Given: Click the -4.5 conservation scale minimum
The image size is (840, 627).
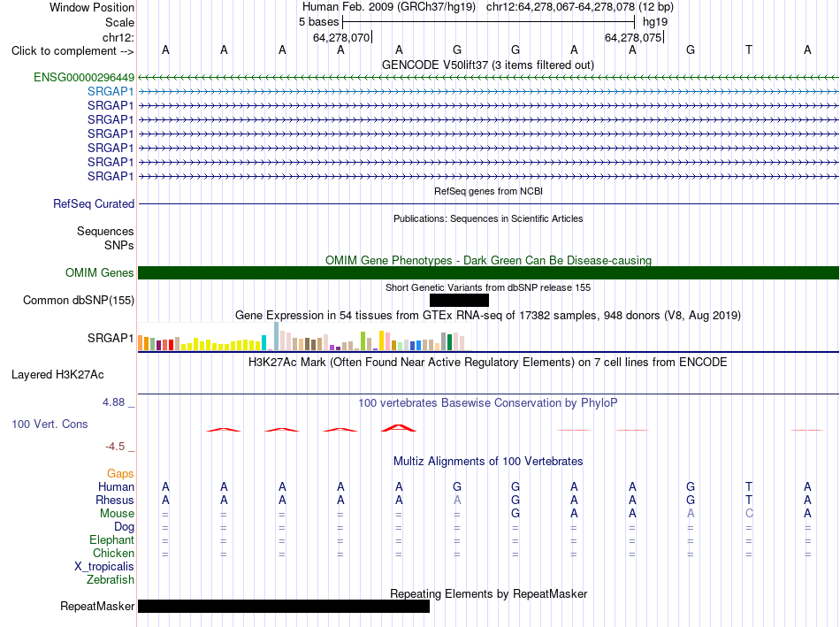Looking at the screenshot, I should pos(115,447).
